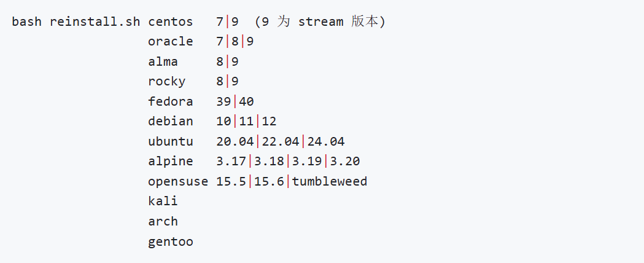Click Debian version "12"

click(x=270, y=122)
